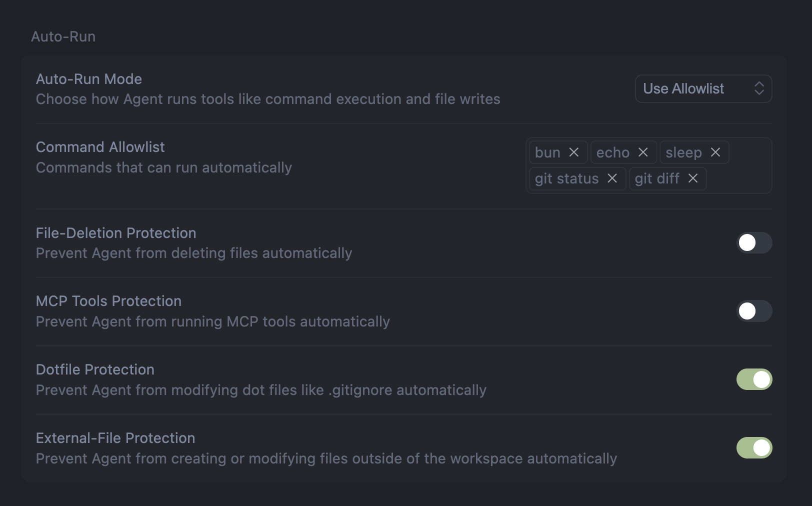Remove "echo" from the Command Allowlist

[644, 152]
